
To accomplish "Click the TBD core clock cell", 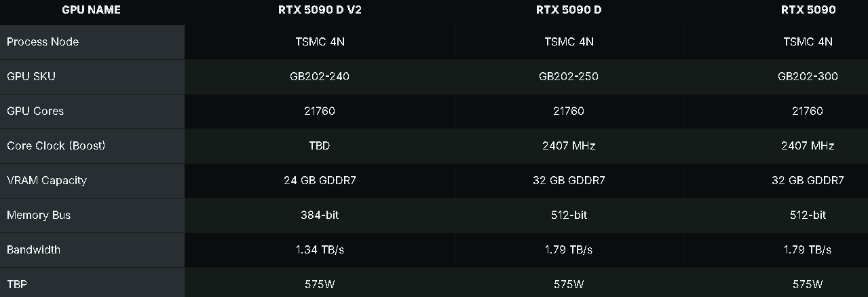I will (x=319, y=145).
